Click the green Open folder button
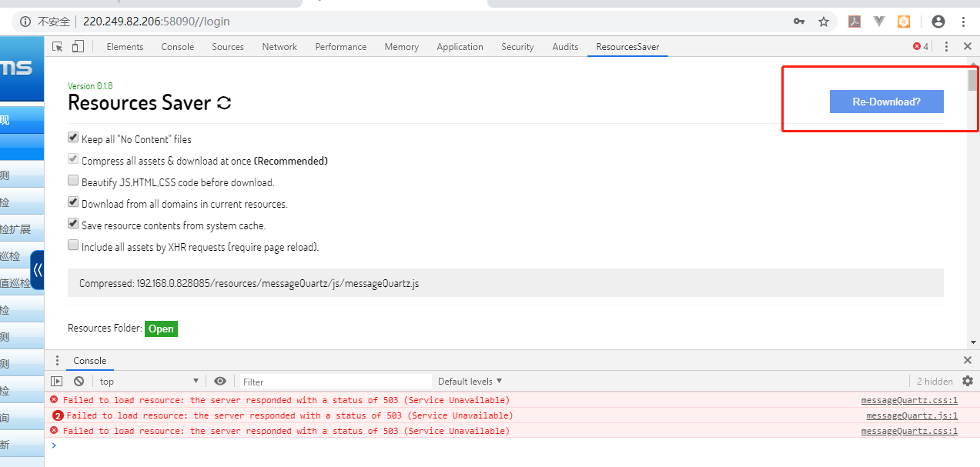This screenshot has width=980, height=467. (x=161, y=329)
